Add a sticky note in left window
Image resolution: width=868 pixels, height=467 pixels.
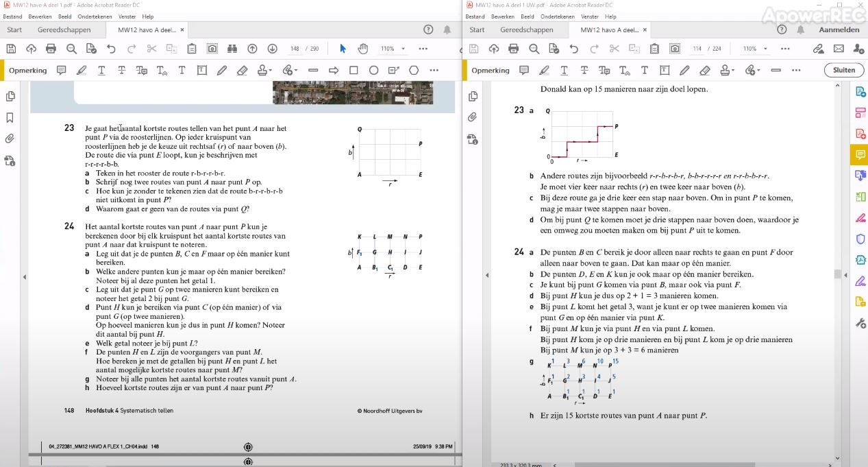(62, 70)
